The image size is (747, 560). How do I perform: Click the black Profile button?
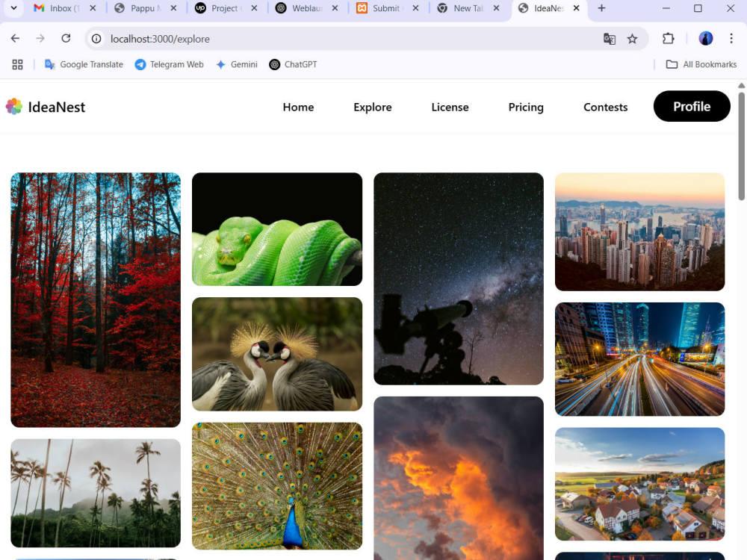[692, 106]
